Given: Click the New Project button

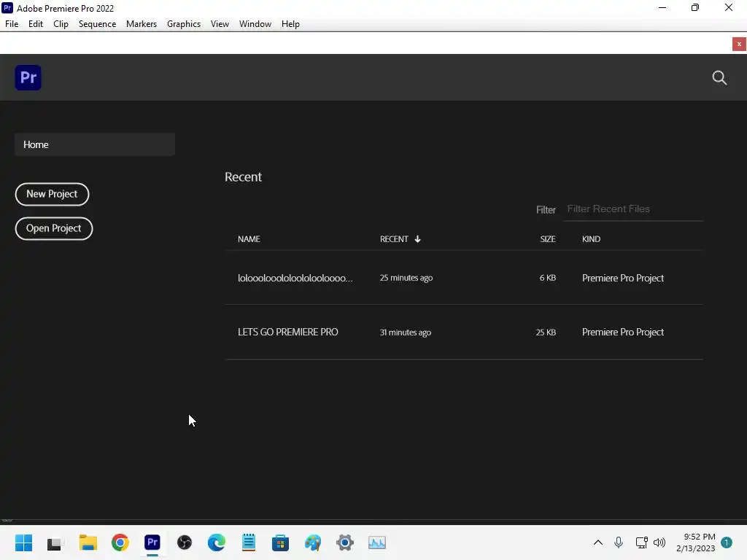Looking at the screenshot, I should click(52, 194).
